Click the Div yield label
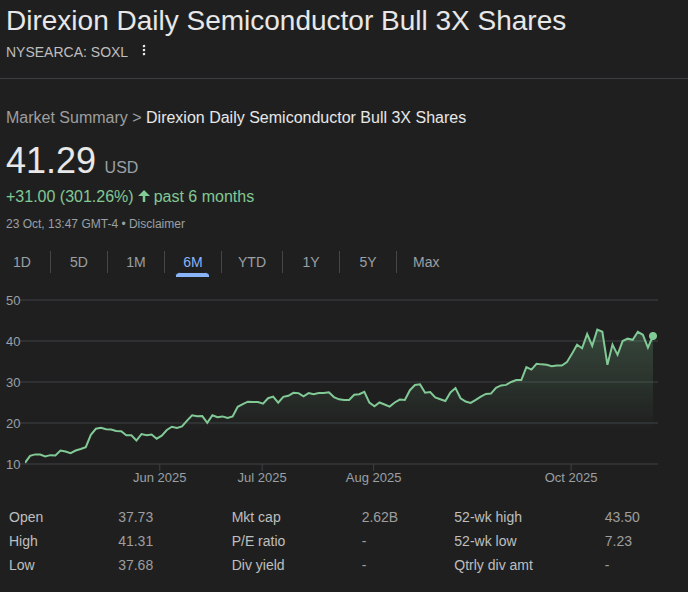688x592 pixels. coord(258,565)
